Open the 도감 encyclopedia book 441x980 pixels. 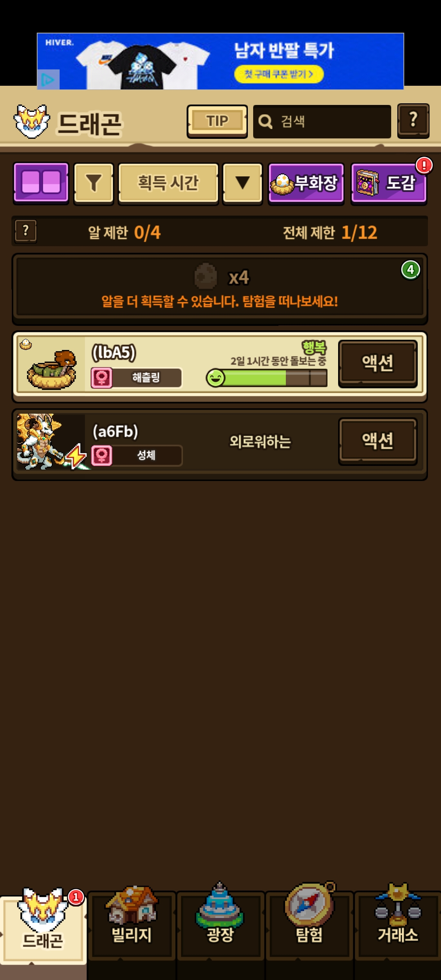tap(389, 183)
